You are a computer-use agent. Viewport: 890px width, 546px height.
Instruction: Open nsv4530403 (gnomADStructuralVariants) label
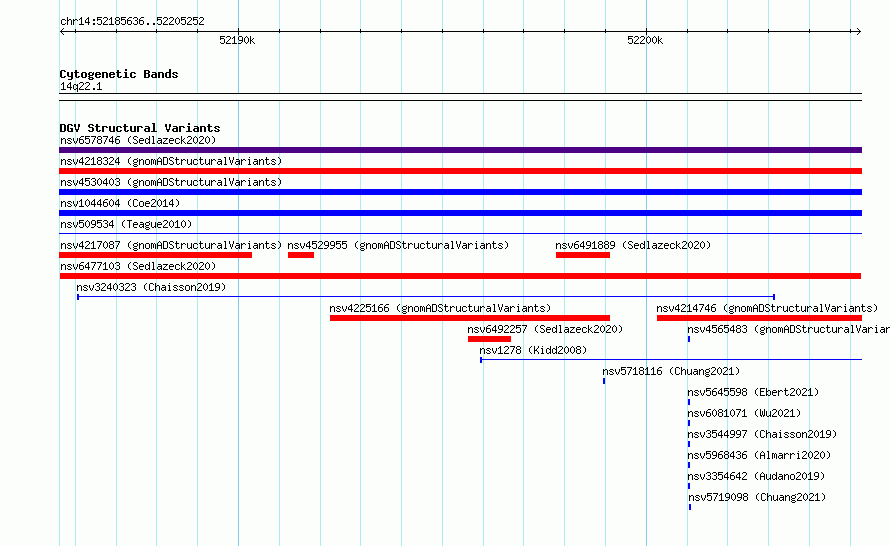click(171, 182)
